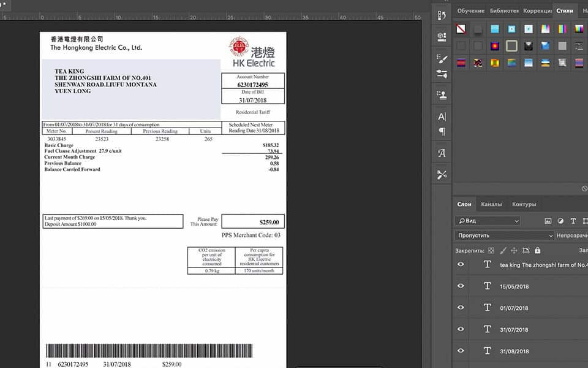
Task: Click 'PPS Merchant Code: 03' in document
Action: pos(251,235)
